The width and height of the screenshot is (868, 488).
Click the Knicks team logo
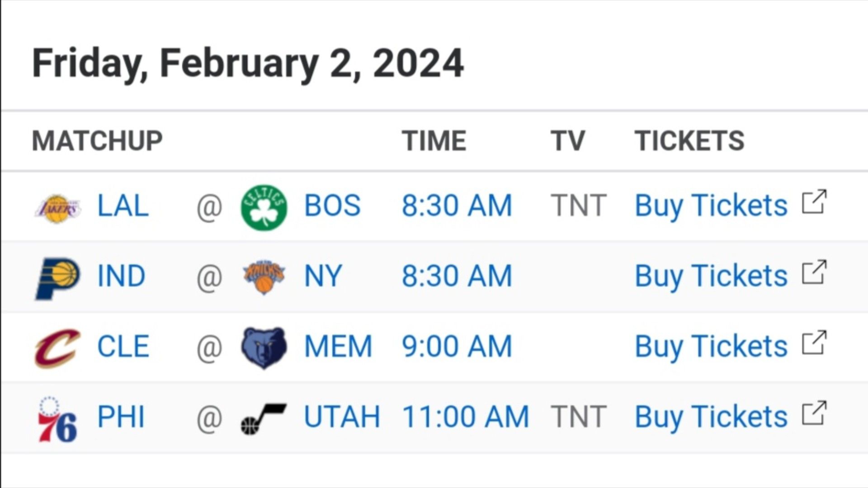(264, 277)
